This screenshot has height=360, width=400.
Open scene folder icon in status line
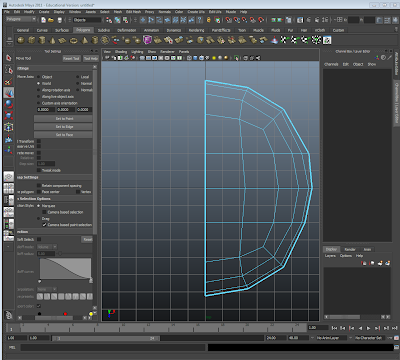pyautogui.click(x=51, y=20)
